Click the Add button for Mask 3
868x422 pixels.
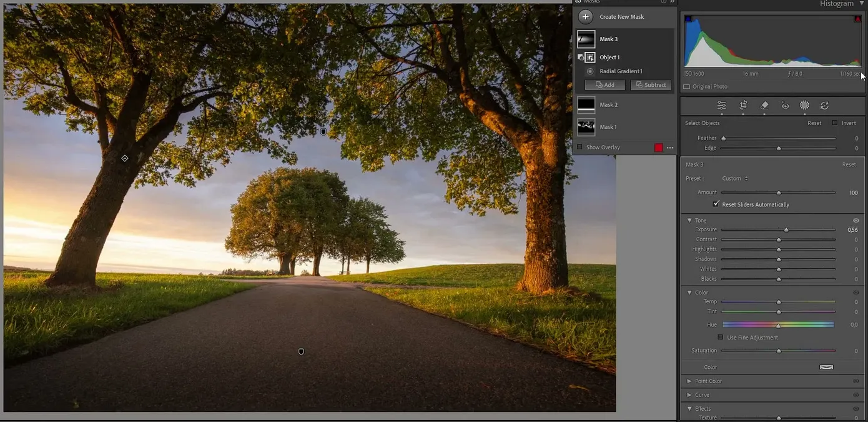point(604,85)
